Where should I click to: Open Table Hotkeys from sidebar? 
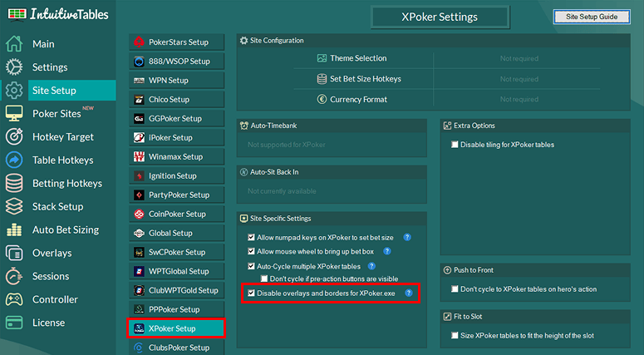[63, 160]
